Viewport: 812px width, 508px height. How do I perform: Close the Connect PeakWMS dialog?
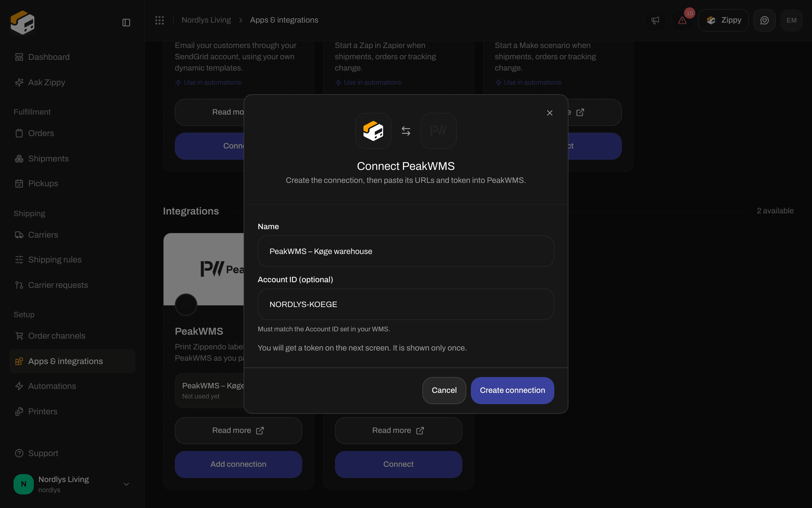[550, 113]
